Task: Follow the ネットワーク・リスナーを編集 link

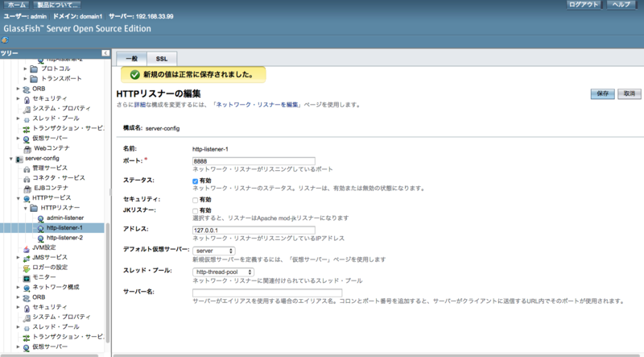Action: pyautogui.click(x=257, y=105)
